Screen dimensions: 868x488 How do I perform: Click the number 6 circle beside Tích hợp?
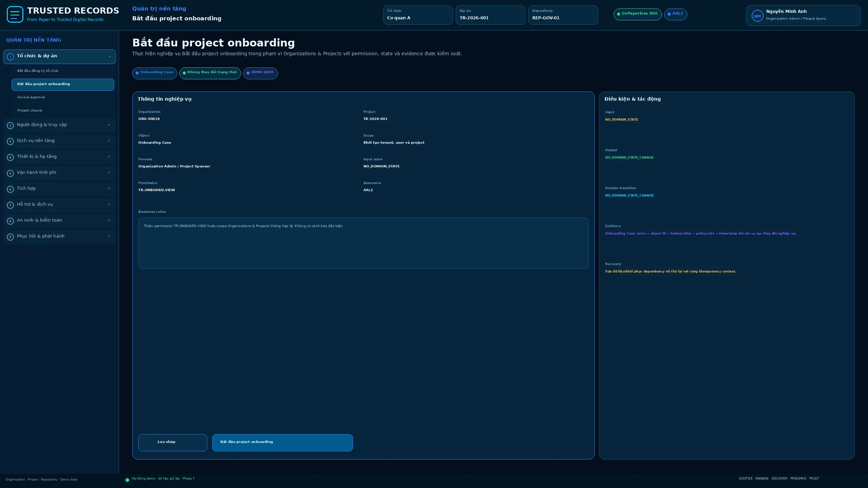[10, 189]
